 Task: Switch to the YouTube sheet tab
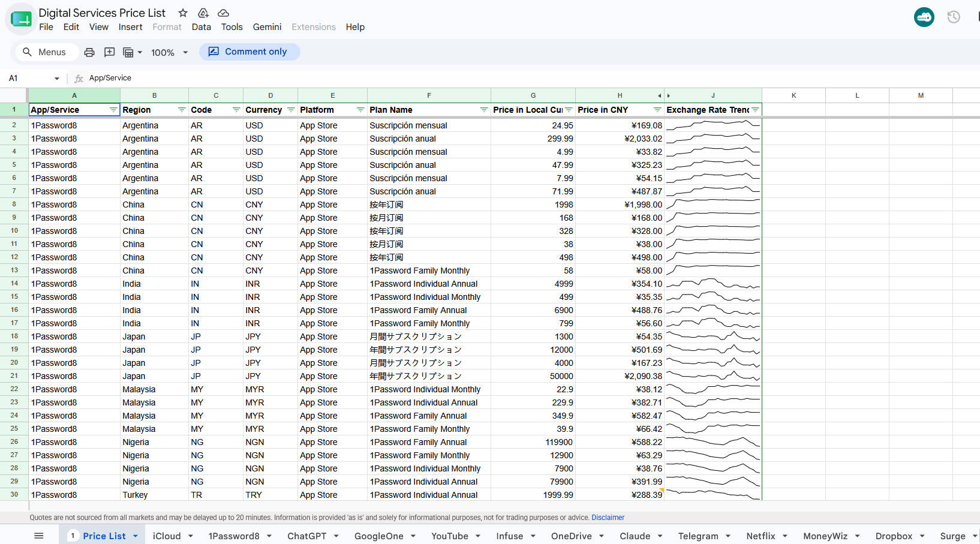[450, 536]
